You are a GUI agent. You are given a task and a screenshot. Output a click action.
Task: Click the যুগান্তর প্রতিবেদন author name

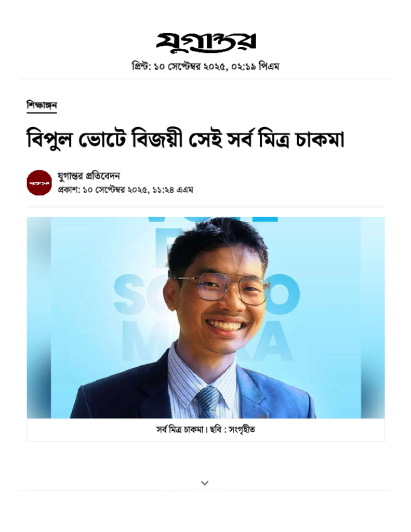(x=89, y=176)
